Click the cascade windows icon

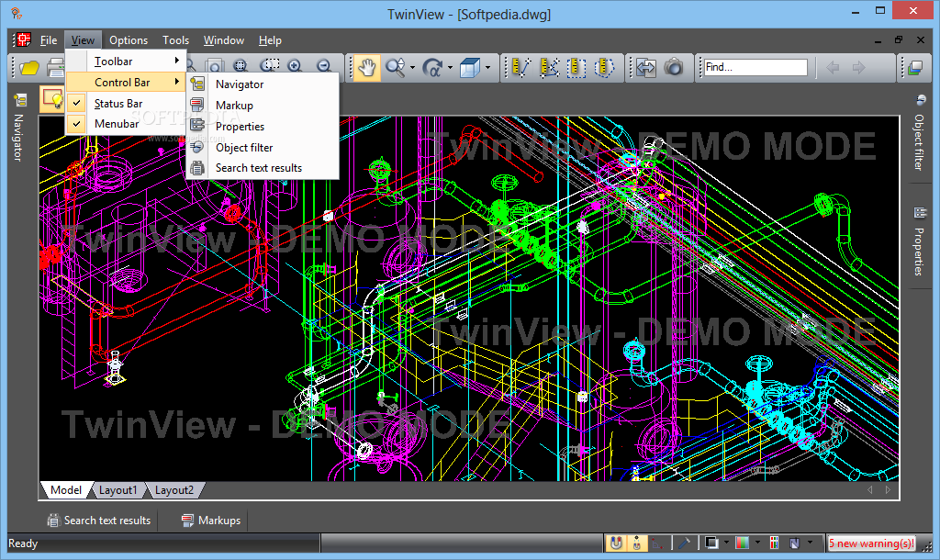(x=915, y=68)
